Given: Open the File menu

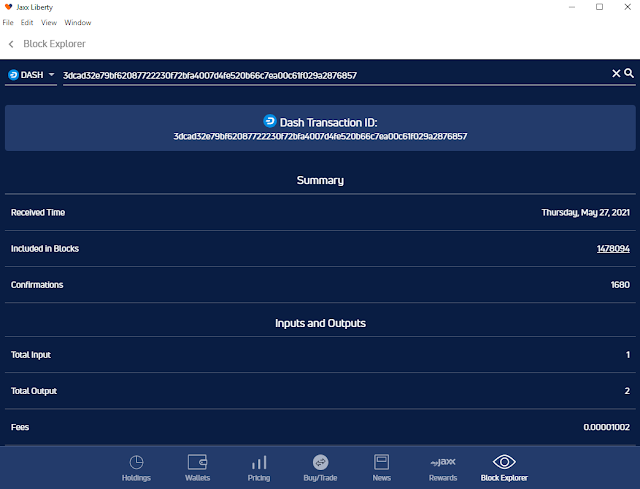Looking at the screenshot, I should (x=8, y=23).
